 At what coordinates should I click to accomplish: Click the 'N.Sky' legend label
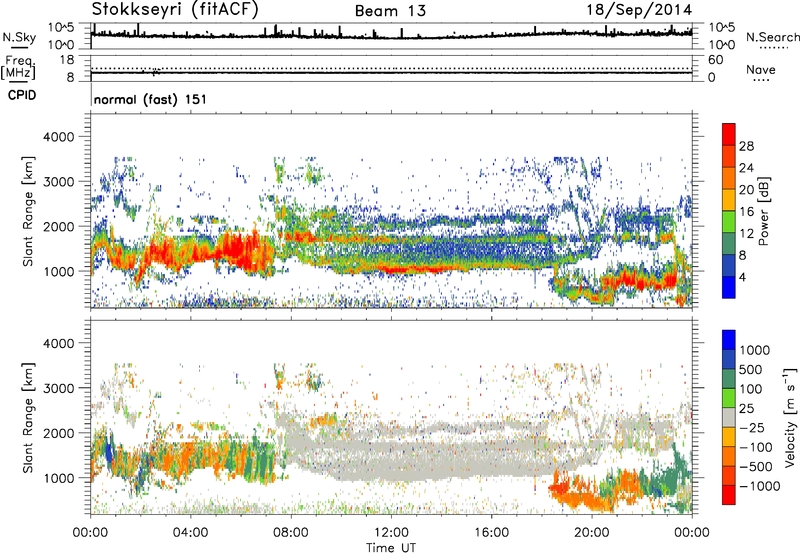(19, 37)
